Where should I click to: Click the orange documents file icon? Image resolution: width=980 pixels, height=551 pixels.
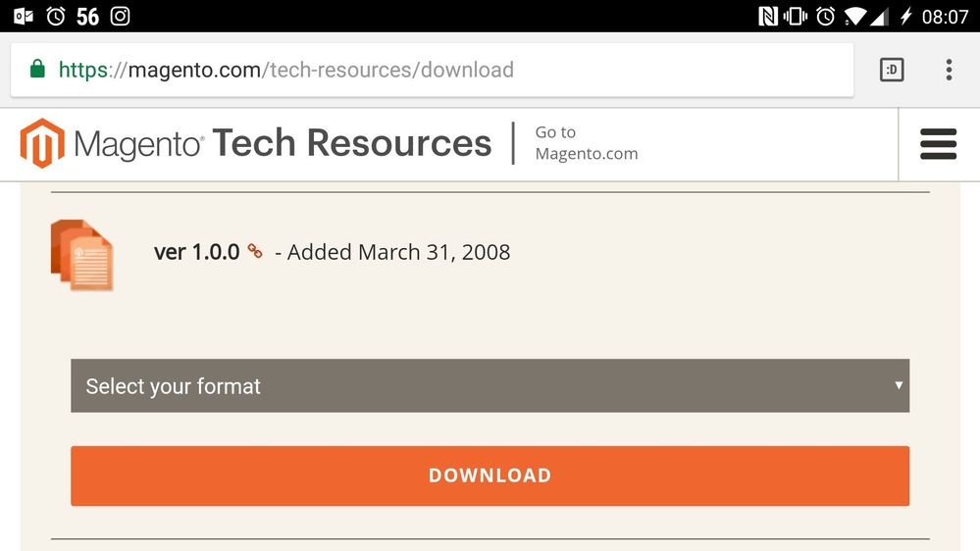point(81,255)
